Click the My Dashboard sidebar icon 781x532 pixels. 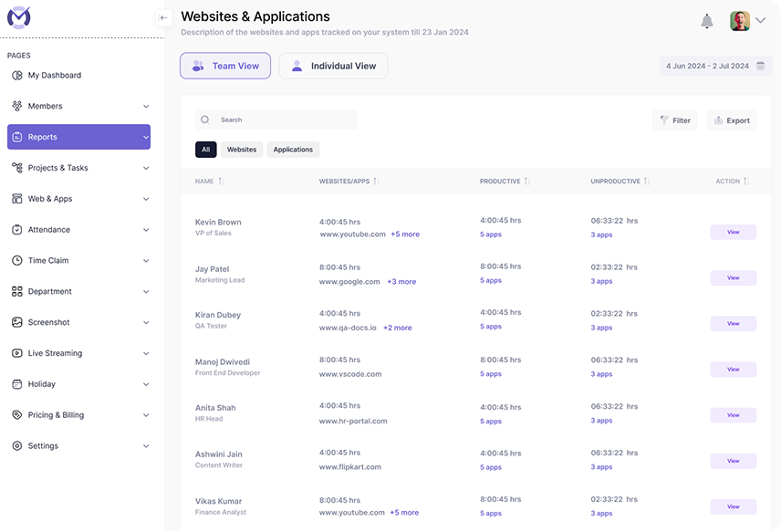click(17, 76)
